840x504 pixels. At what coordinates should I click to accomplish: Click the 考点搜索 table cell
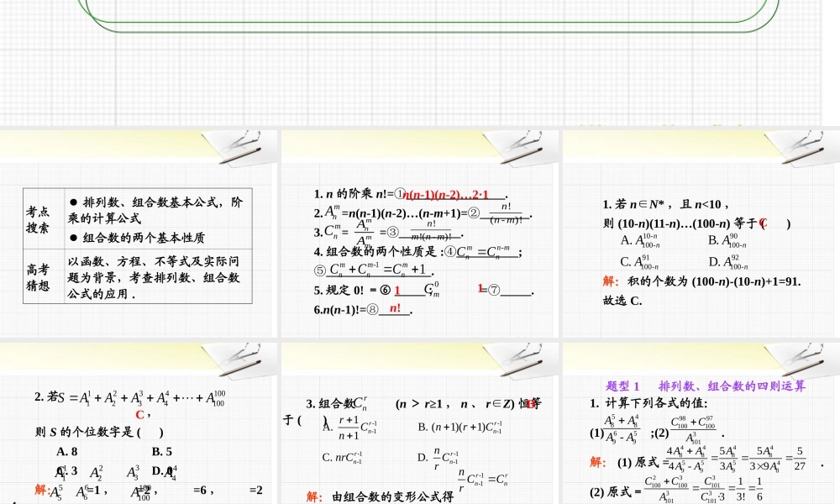pyautogui.click(x=44, y=218)
